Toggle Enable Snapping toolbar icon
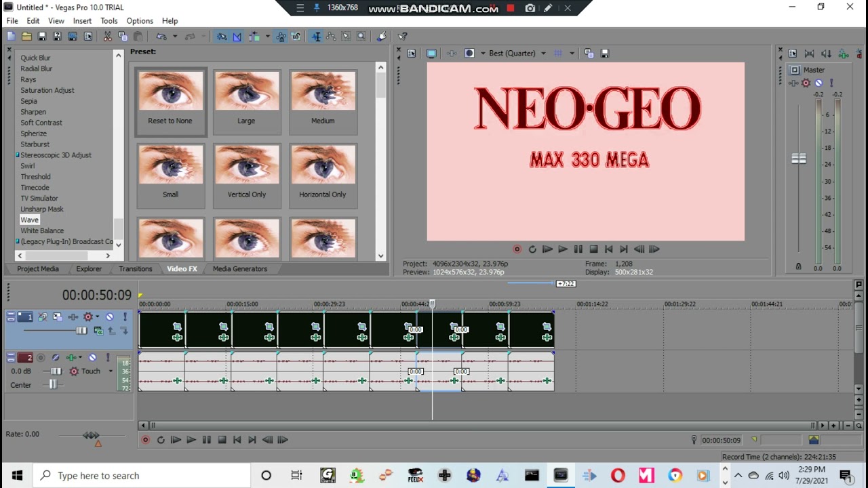 (x=222, y=37)
